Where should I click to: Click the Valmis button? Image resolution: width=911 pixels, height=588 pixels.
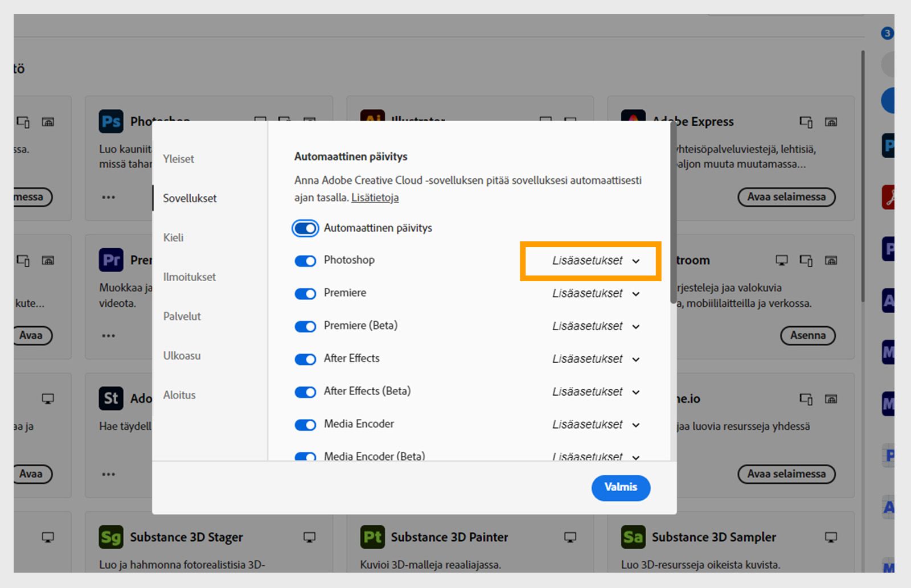[x=621, y=488]
